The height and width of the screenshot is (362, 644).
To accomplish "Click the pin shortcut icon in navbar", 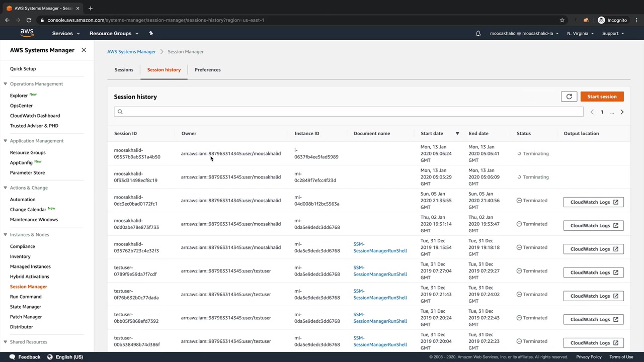I will point(151,33).
